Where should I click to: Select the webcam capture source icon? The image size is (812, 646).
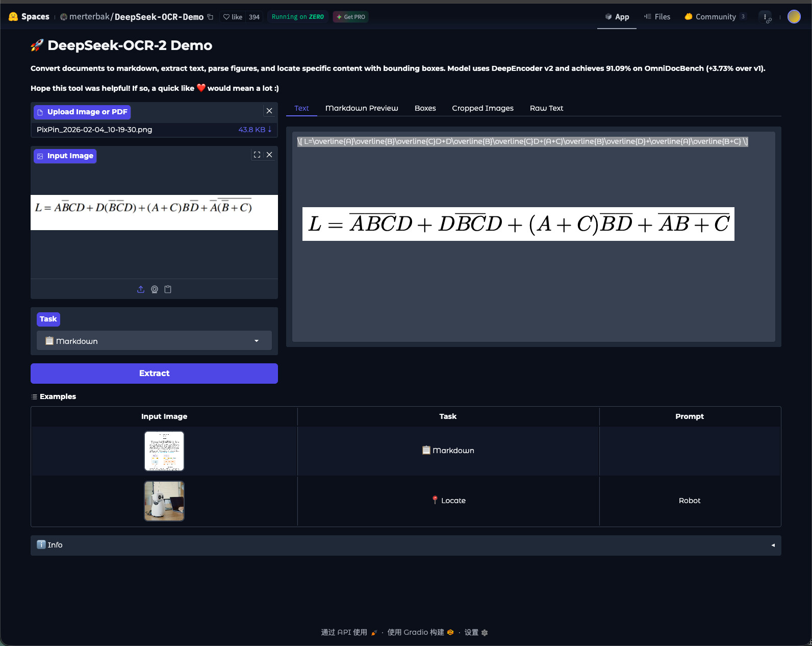155,289
